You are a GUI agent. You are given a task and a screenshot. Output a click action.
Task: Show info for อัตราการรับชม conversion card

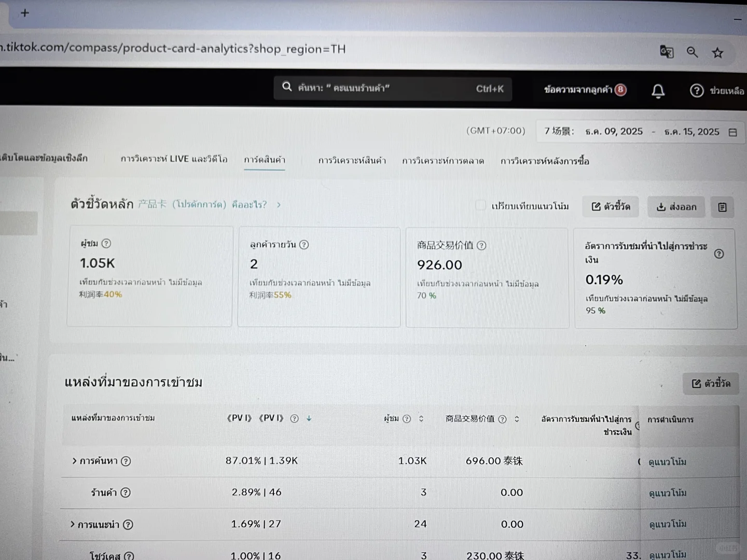point(719,254)
